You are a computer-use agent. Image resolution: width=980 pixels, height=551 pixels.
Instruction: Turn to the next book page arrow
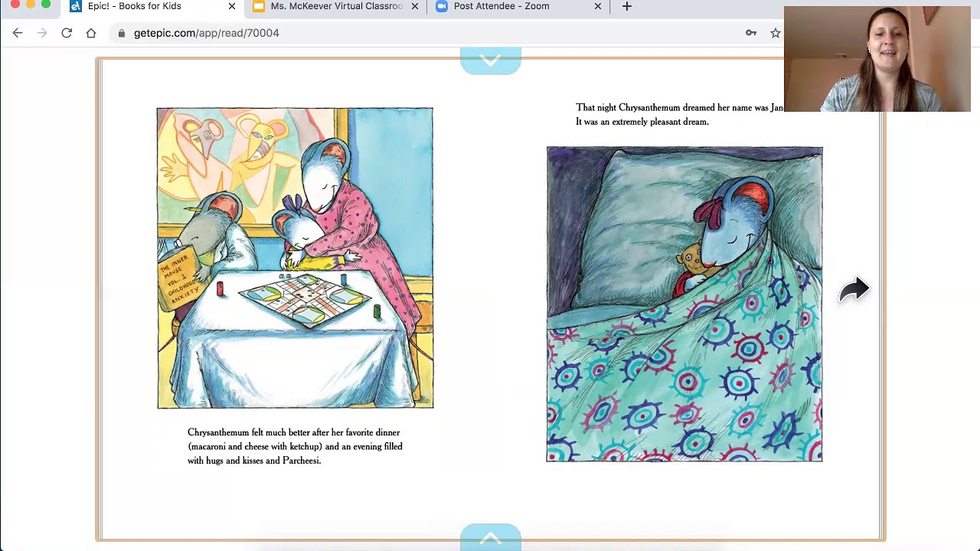[854, 290]
